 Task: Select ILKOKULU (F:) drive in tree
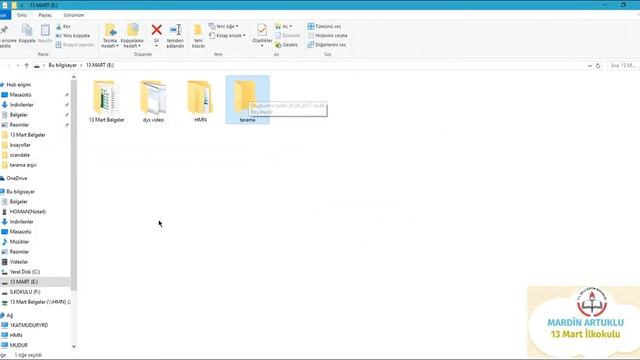click(x=24, y=292)
